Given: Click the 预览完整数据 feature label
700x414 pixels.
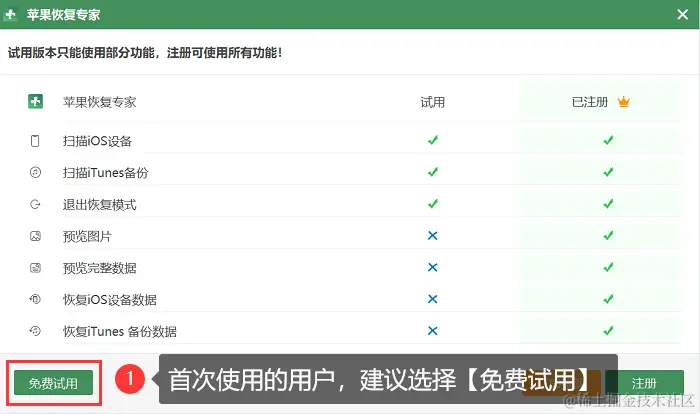Looking at the screenshot, I should coord(100,268).
